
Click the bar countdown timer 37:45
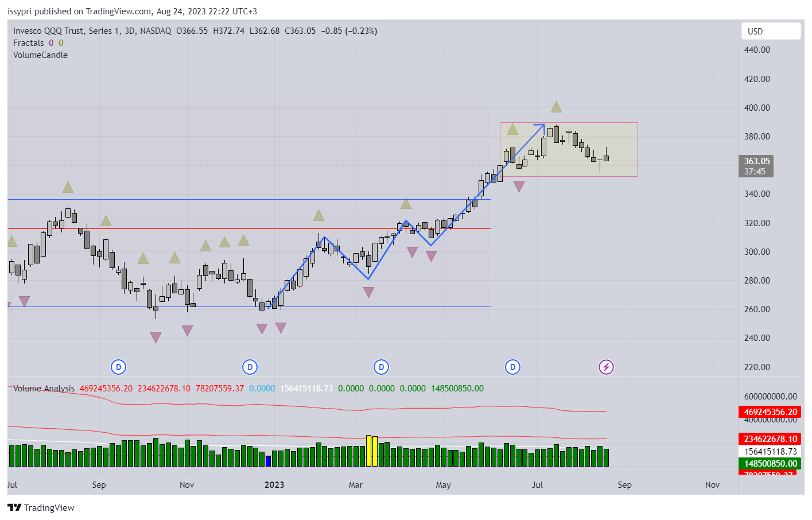pyautogui.click(x=755, y=172)
